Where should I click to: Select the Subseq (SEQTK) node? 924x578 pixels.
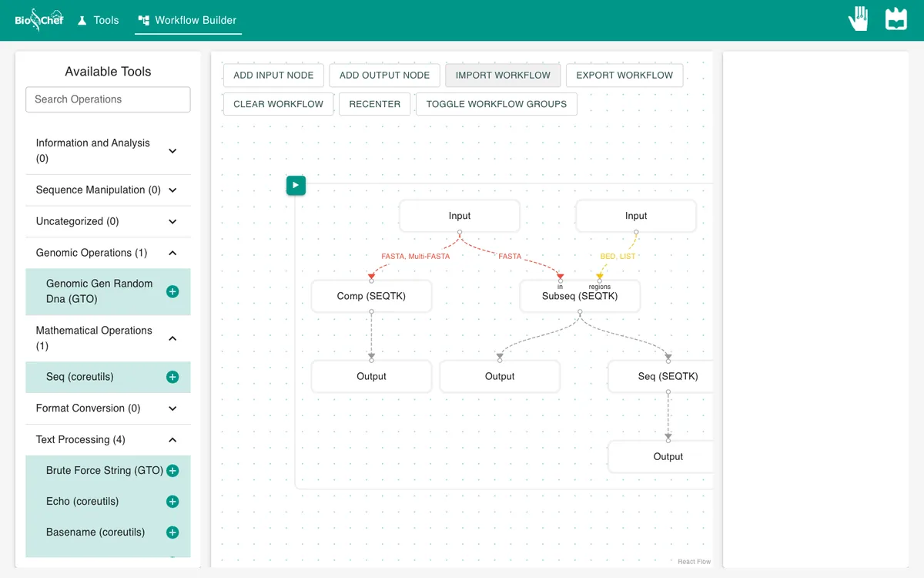[580, 296]
